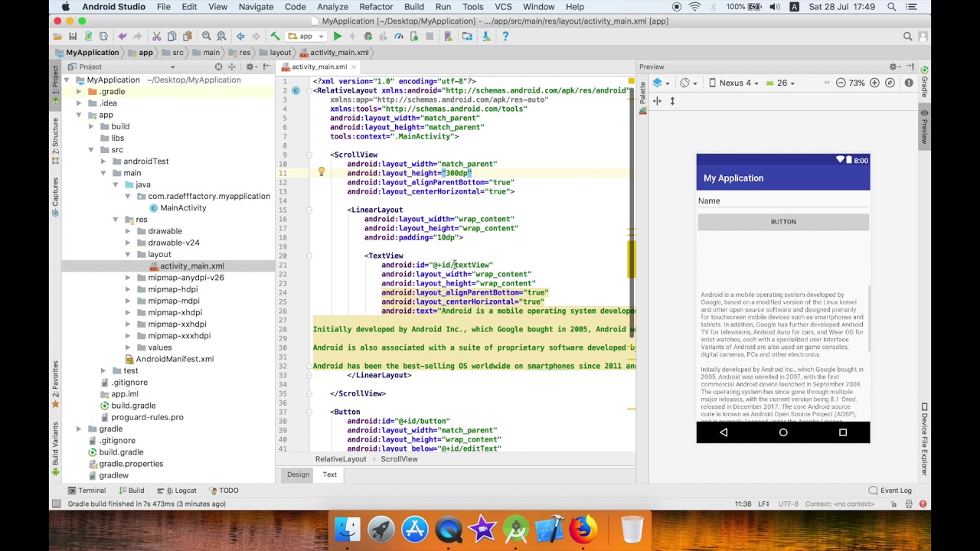Open the SDK Manager download icon

pyautogui.click(x=485, y=36)
